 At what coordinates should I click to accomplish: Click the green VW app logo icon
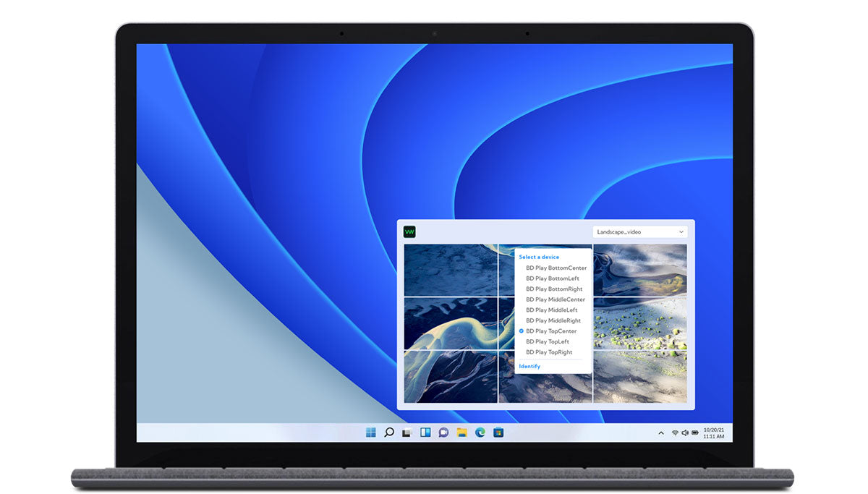point(409,232)
